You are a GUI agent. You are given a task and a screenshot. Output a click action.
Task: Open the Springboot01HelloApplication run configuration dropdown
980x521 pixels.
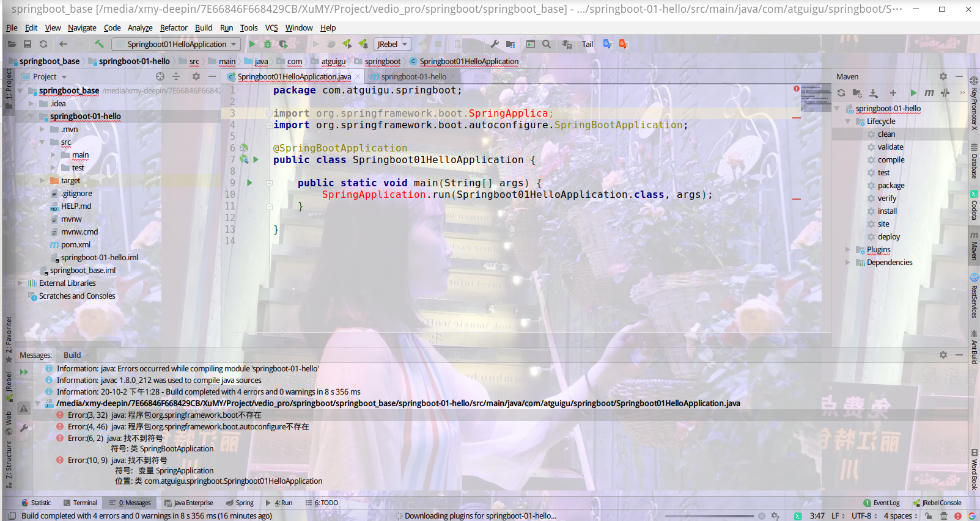pos(177,44)
